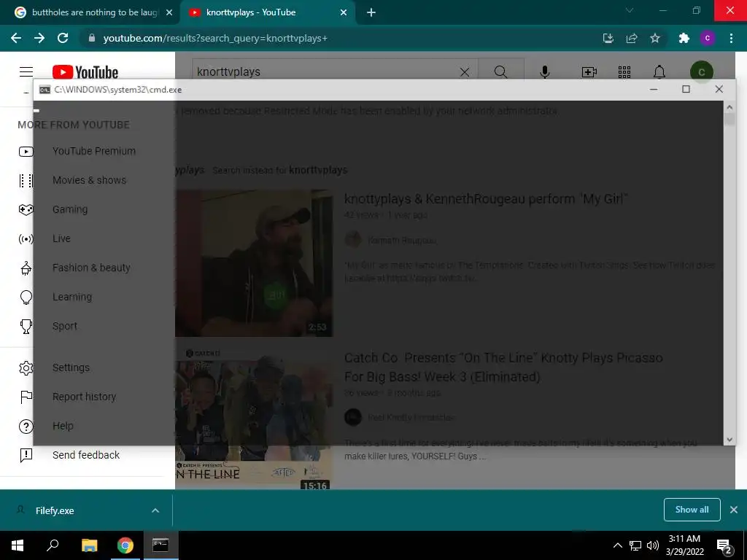Open the YouTube account avatar menu
This screenshot has width=747, height=560.
pyautogui.click(x=701, y=72)
